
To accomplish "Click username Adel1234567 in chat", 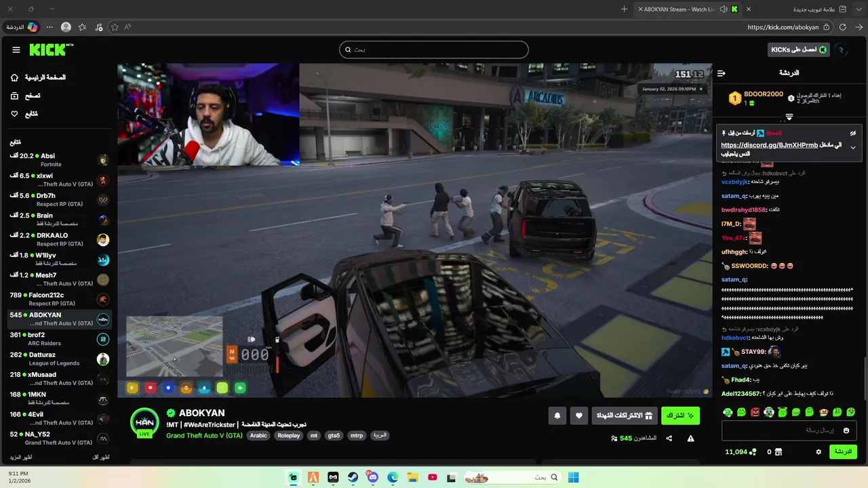I will pos(741,394).
